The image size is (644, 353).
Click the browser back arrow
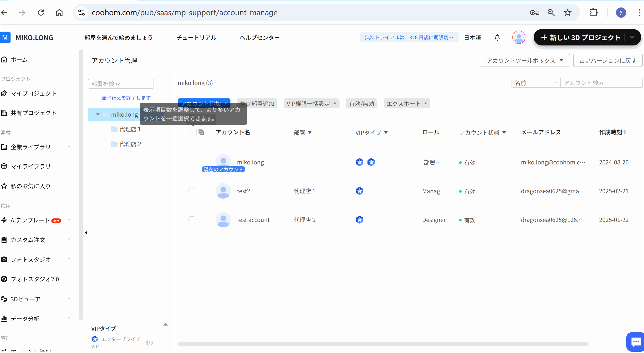(x=4, y=13)
